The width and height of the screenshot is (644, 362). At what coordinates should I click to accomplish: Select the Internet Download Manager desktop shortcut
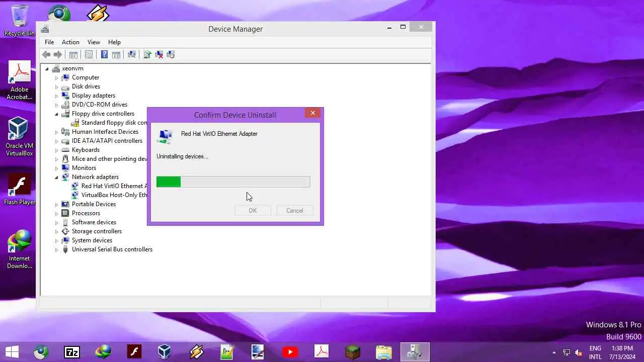pyautogui.click(x=19, y=249)
